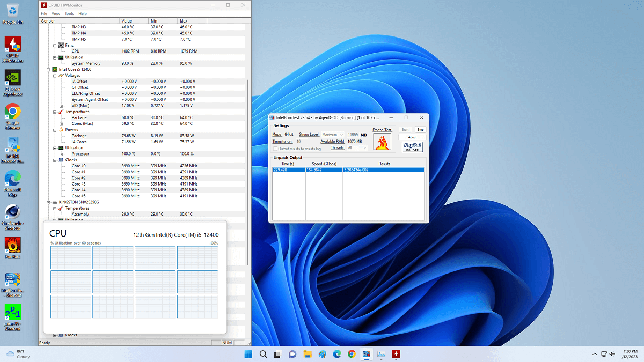644x362 pixels.
Task: Open taskbar Search
Action: pyautogui.click(x=264, y=354)
